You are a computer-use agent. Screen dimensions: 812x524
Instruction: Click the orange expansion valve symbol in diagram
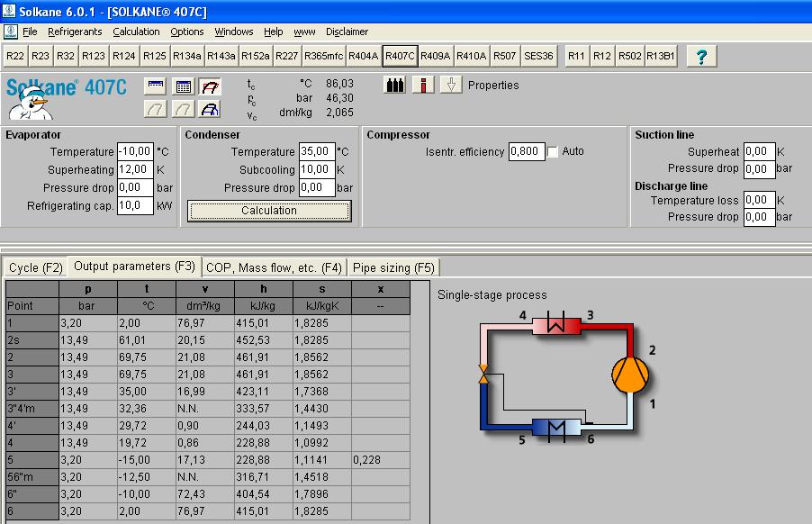483,374
